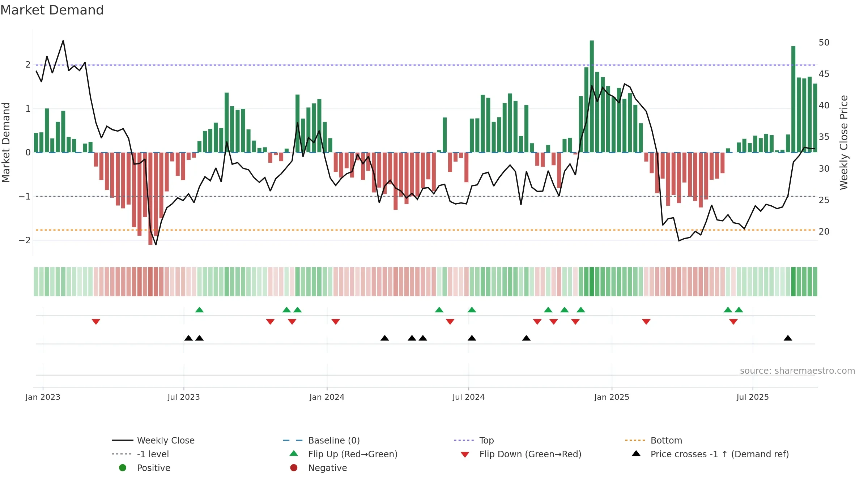Select the 'Positive' legend label
Screen dimensions: 868x488
tap(154, 468)
